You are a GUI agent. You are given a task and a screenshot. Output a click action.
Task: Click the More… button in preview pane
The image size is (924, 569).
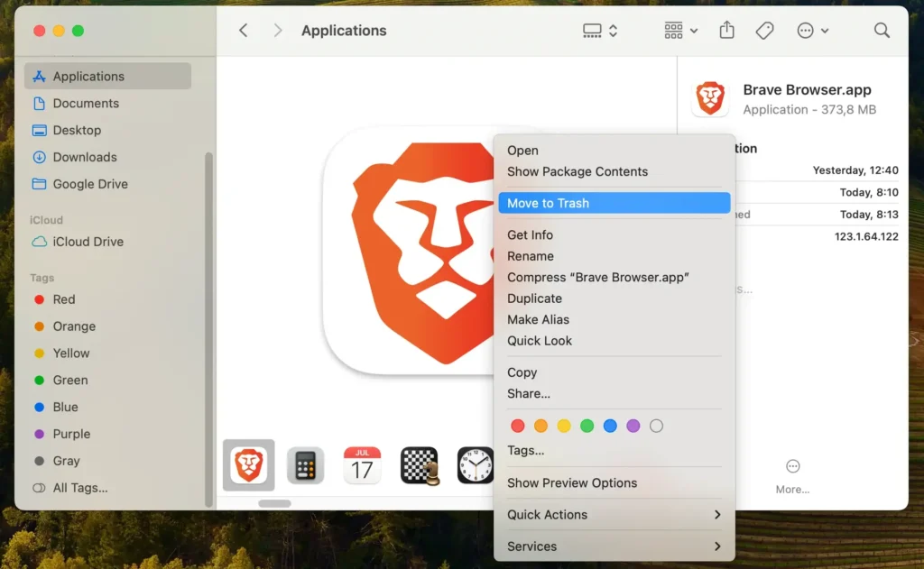pyautogui.click(x=792, y=476)
